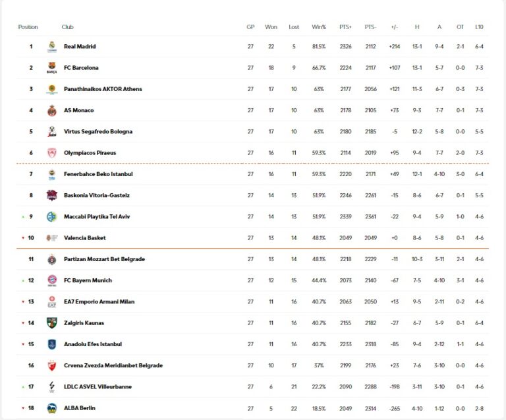Select the Valencia Basket club name
This screenshot has width=506, height=420.
(x=85, y=238)
